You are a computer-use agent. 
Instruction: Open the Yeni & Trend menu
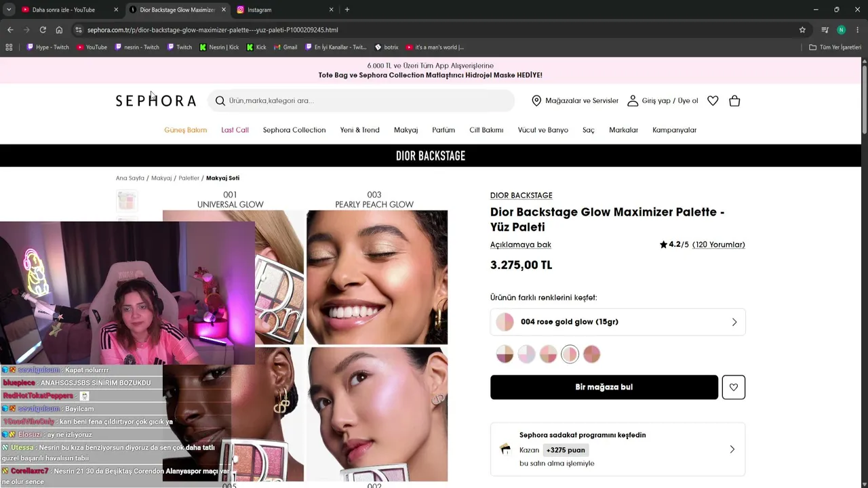click(360, 130)
